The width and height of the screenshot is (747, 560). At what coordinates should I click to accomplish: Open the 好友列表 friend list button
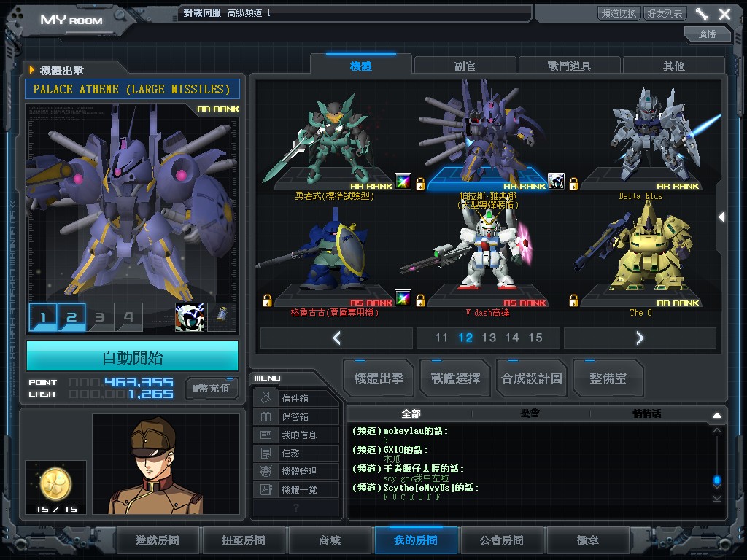pos(665,13)
